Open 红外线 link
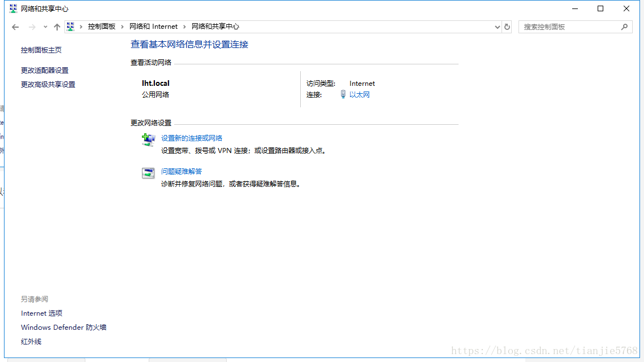This screenshot has height=362, width=644. point(31,342)
